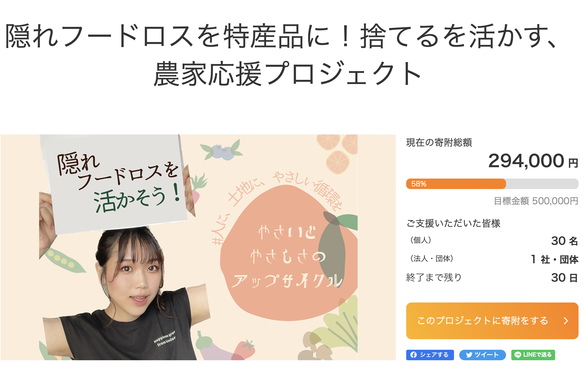Click the 現在の寄附総額 label
The image size is (588, 376).
439,143
